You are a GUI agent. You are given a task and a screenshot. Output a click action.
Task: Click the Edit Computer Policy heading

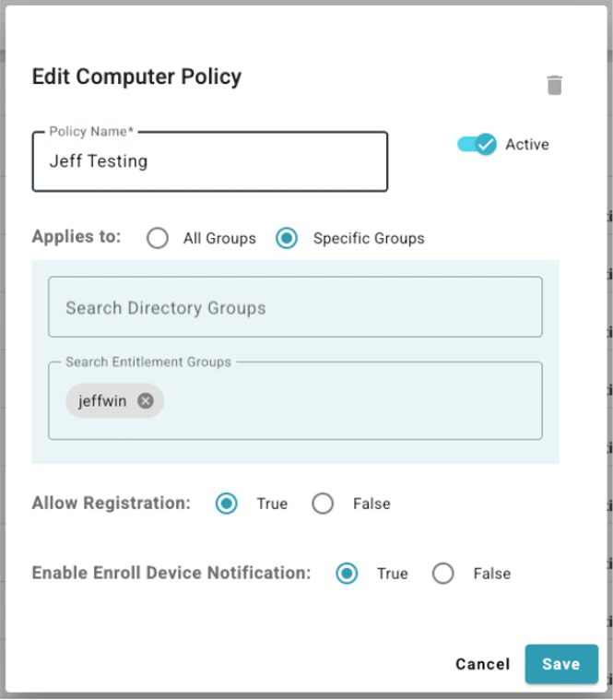[136, 77]
